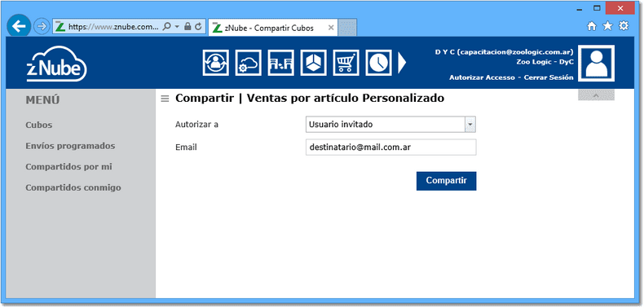The width and height of the screenshot is (644, 308).
Task: Click the Email input field
Action: pos(390,147)
